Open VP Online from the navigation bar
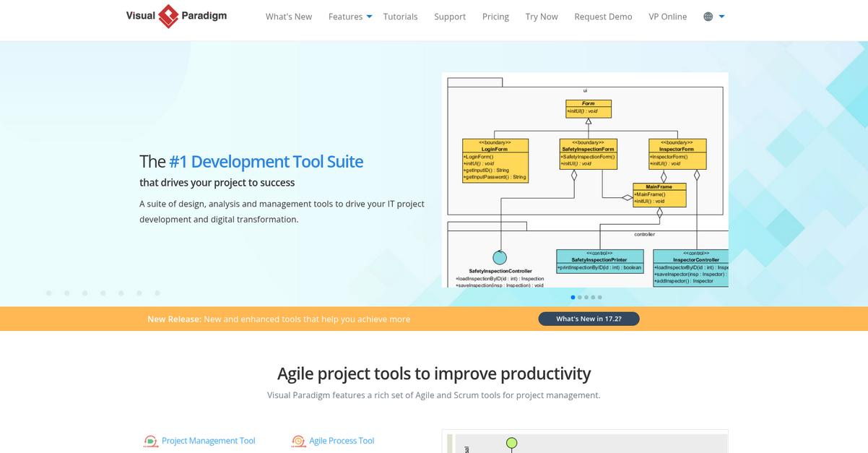 (668, 17)
